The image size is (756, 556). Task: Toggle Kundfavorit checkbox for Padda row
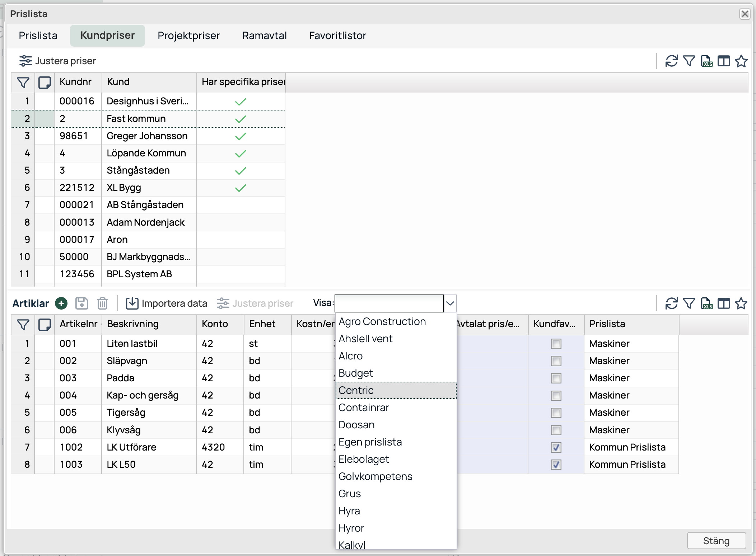coord(556,378)
